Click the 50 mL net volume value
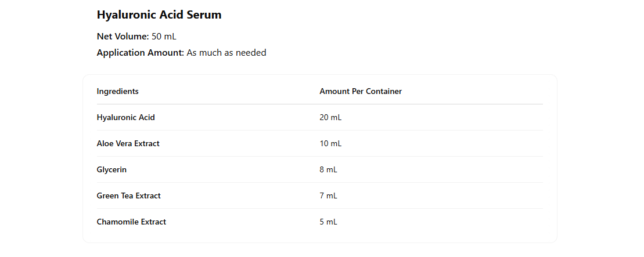This screenshot has width=644, height=257. [x=164, y=36]
